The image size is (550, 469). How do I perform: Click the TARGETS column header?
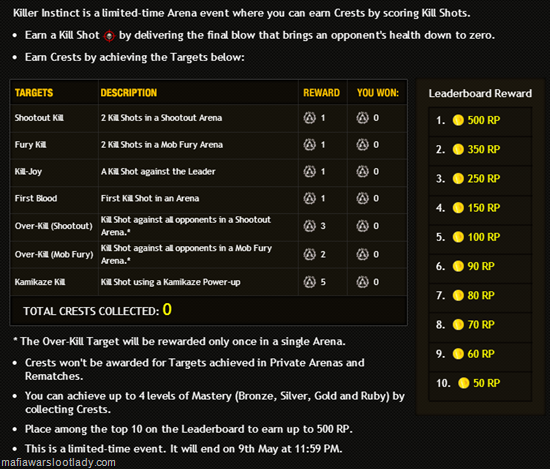click(x=34, y=93)
